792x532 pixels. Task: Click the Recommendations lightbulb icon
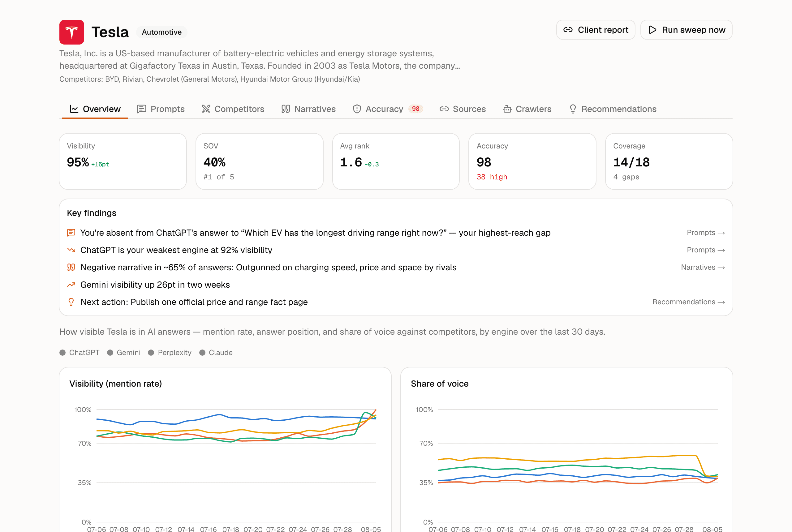(573, 109)
